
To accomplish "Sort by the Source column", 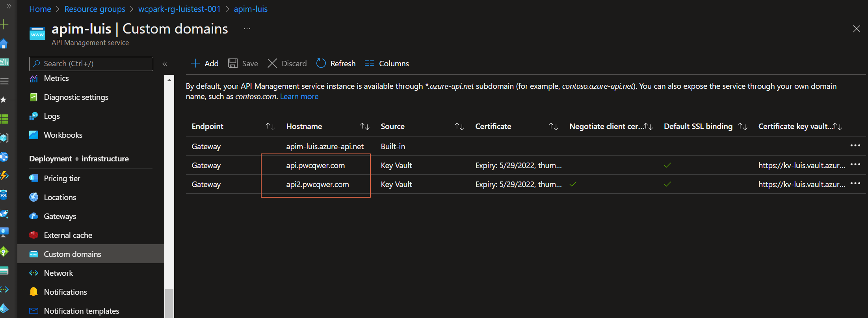I will (x=459, y=126).
